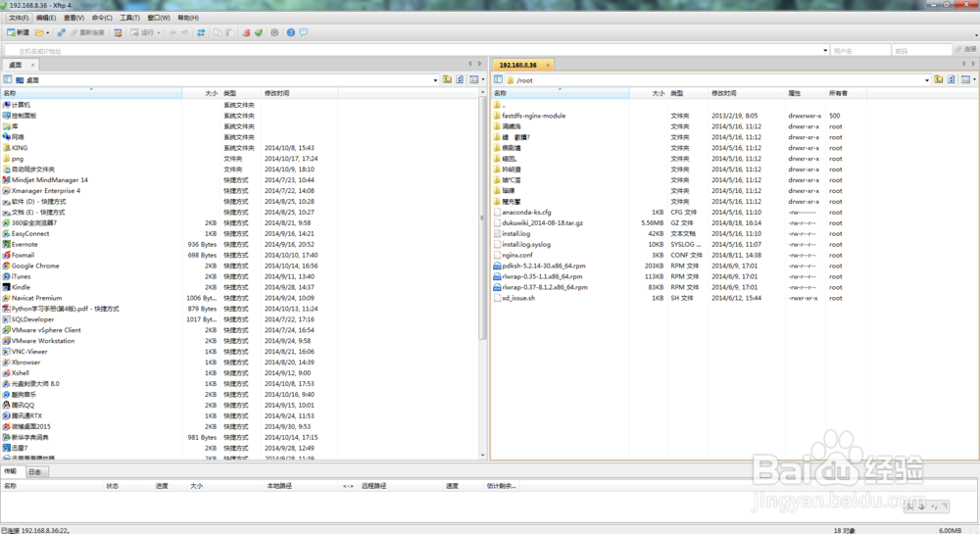Switch to the 日志 log tab

(x=35, y=471)
